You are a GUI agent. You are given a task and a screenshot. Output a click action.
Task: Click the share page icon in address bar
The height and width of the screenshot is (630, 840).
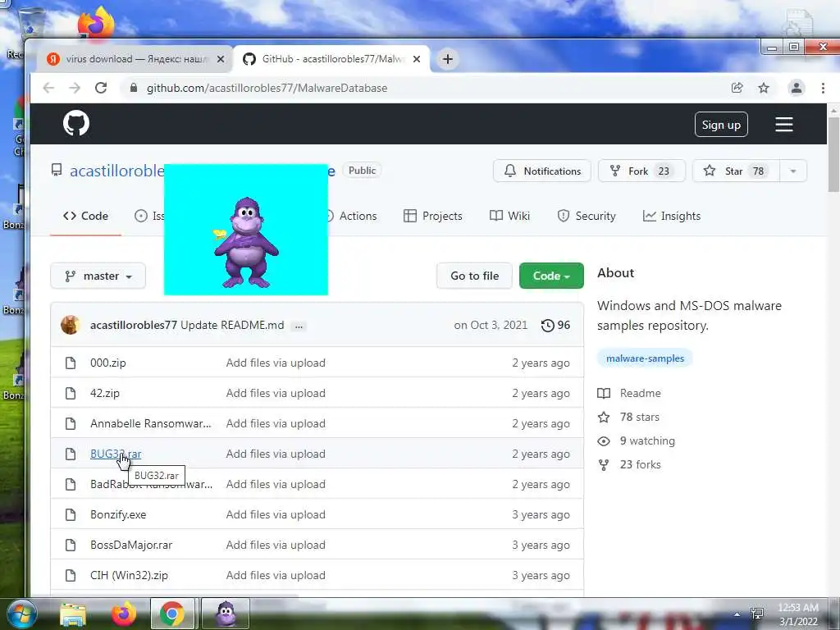[x=737, y=88]
